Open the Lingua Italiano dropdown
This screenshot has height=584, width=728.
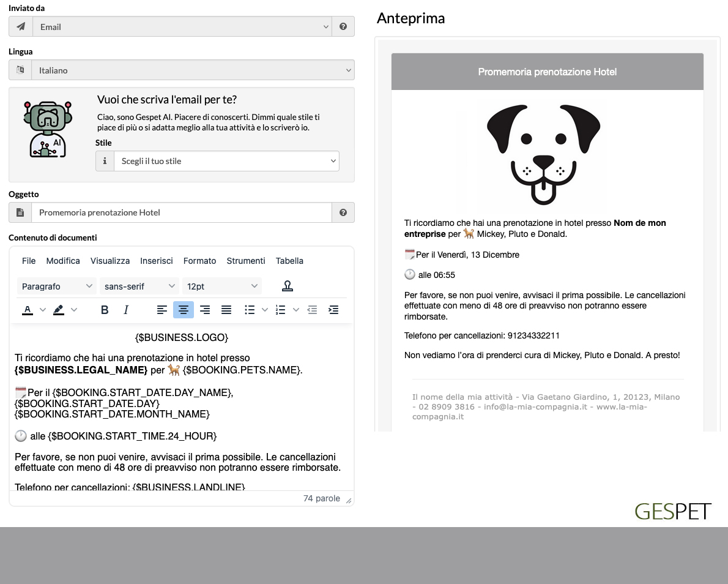193,70
